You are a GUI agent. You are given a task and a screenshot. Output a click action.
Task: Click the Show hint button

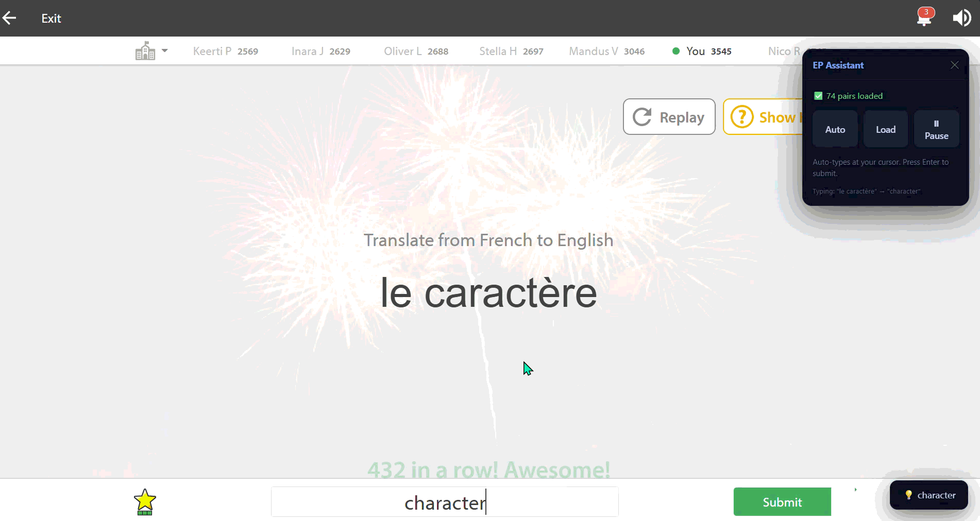(763, 117)
